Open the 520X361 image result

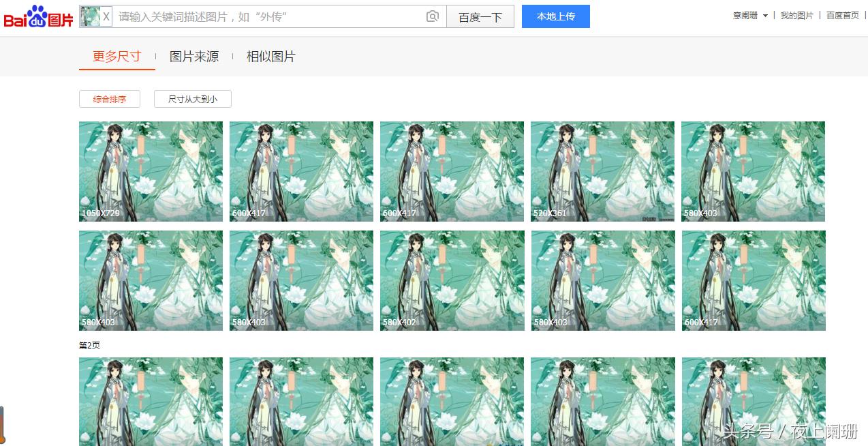[602, 171]
